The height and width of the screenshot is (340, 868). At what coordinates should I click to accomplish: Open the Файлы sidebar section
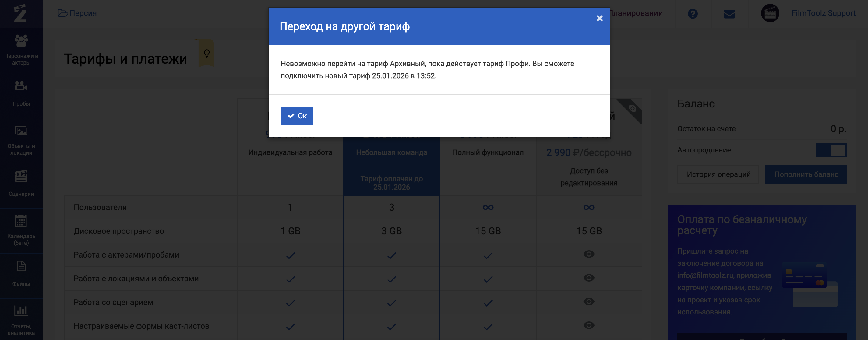pos(21,273)
